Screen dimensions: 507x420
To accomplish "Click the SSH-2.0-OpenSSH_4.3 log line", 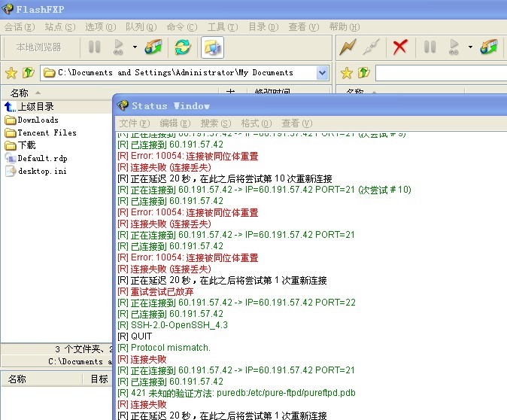I will 172,325.
